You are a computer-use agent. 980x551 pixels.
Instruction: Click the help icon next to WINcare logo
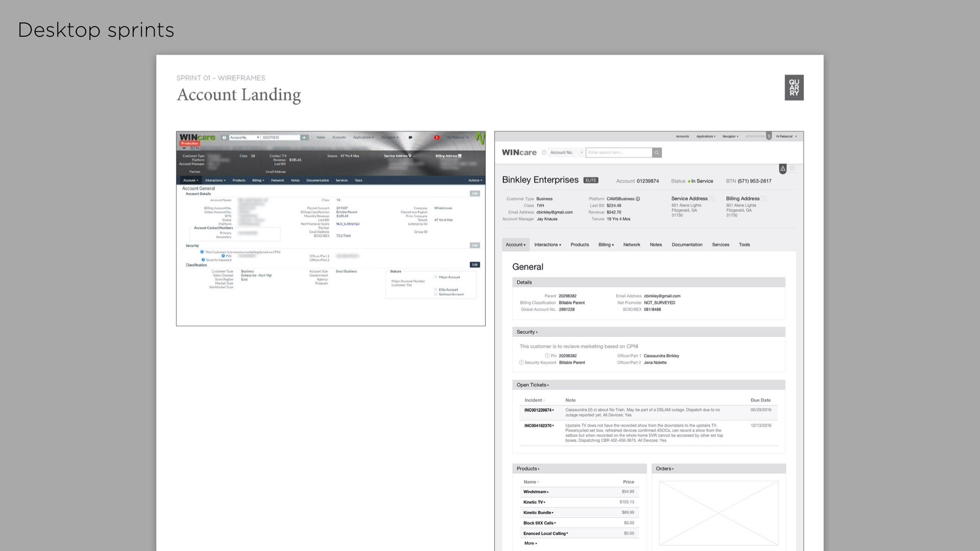(544, 153)
